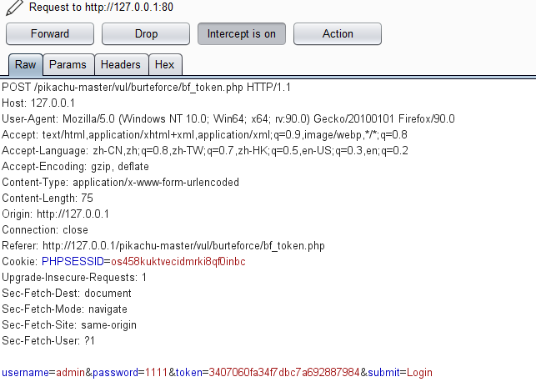Click the 'Login' submit value
The height and width of the screenshot is (392, 536).
(x=419, y=373)
